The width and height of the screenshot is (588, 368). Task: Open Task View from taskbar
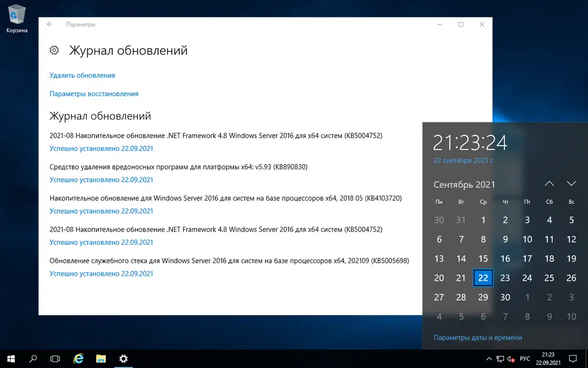click(55, 359)
